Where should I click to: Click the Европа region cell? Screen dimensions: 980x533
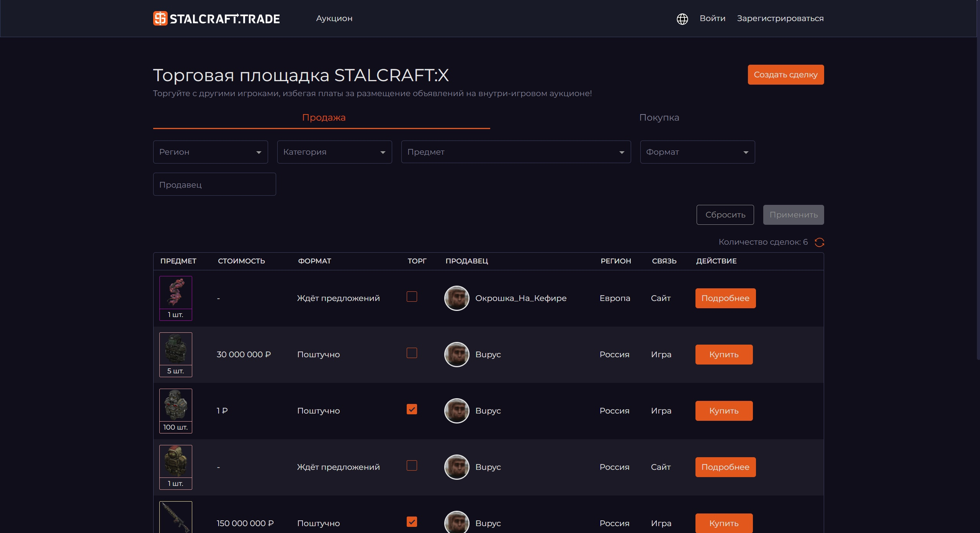(615, 298)
